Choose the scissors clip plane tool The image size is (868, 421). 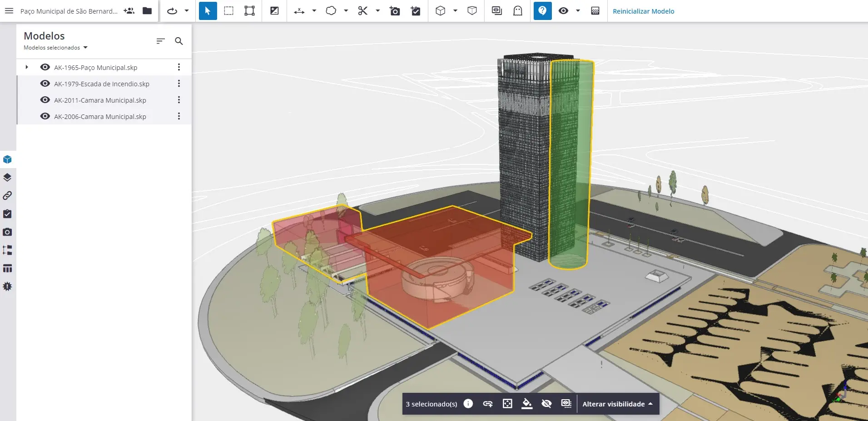362,11
